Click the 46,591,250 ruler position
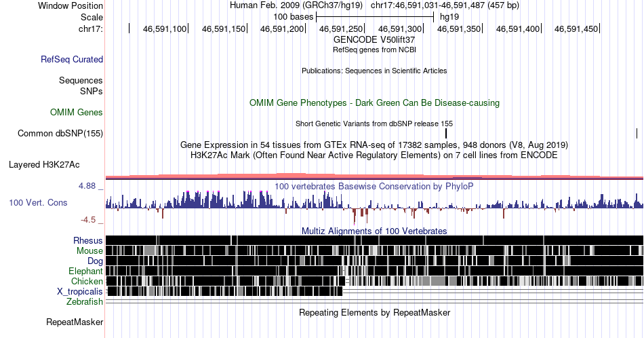The image size is (644, 338). pos(341,29)
